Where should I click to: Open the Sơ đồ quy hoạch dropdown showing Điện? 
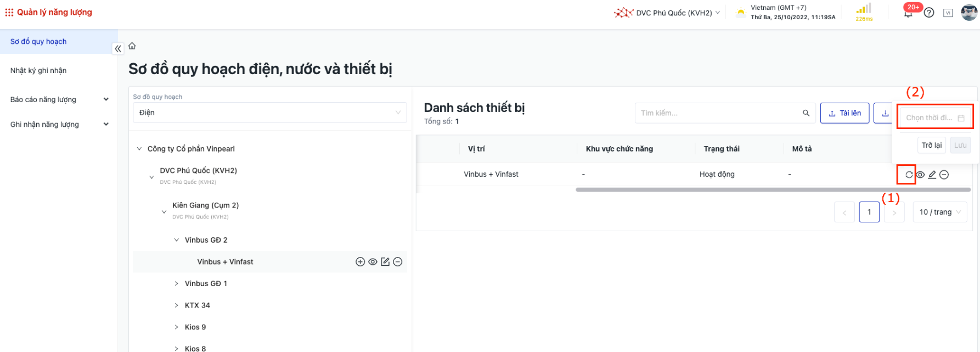(x=270, y=113)
